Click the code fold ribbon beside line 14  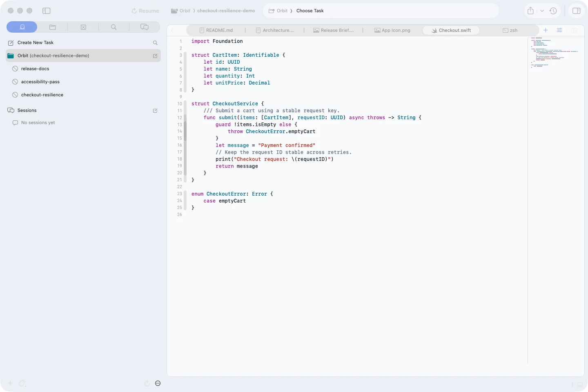[185, 131]
